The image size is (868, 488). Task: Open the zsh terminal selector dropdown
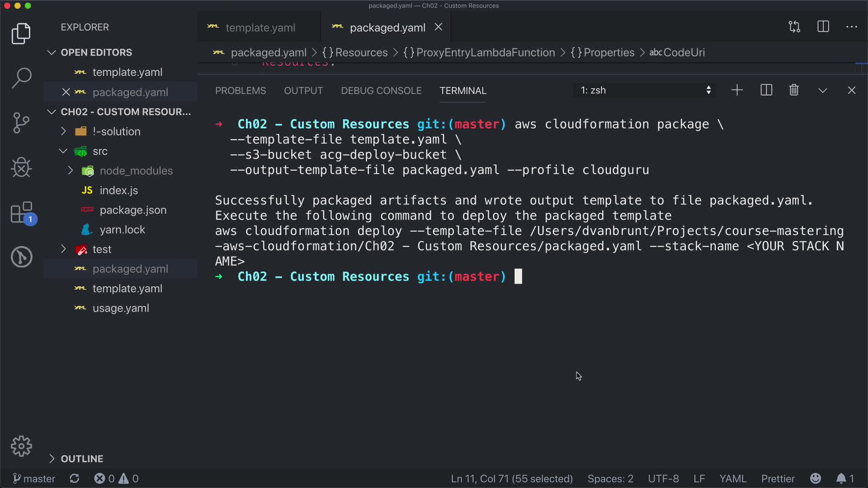pos(645,90)
